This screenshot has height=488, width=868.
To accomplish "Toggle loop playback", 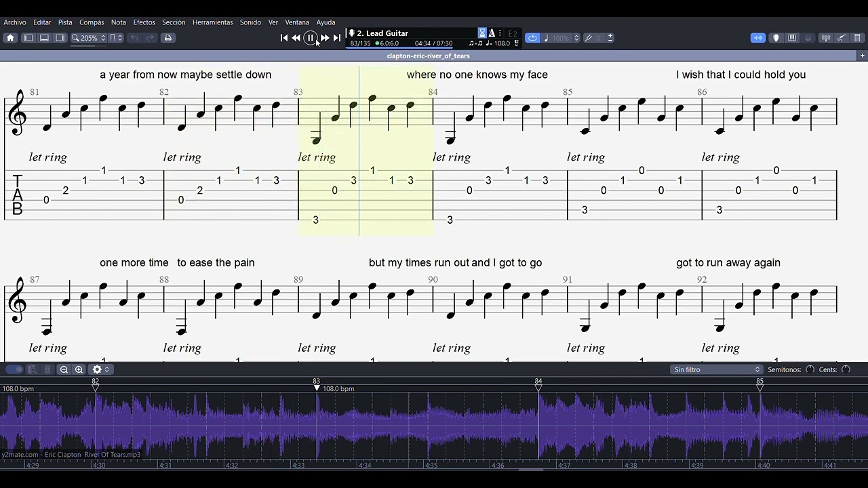I will click(x=532, y=38).
